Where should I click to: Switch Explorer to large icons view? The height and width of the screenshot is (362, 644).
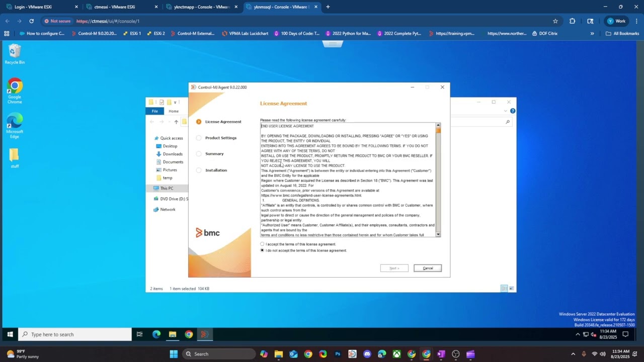[512, 288]
